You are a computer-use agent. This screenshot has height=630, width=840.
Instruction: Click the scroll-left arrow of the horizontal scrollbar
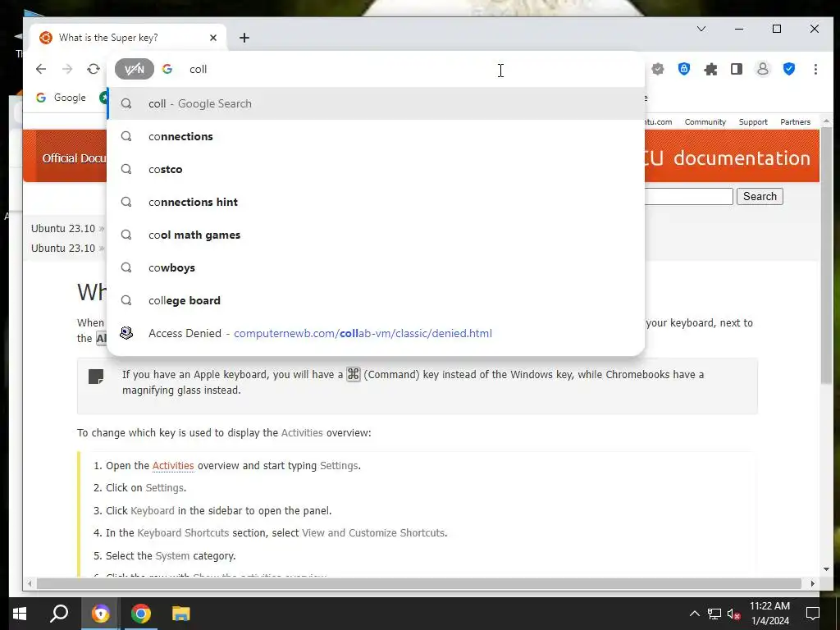[x=30, y=583]
